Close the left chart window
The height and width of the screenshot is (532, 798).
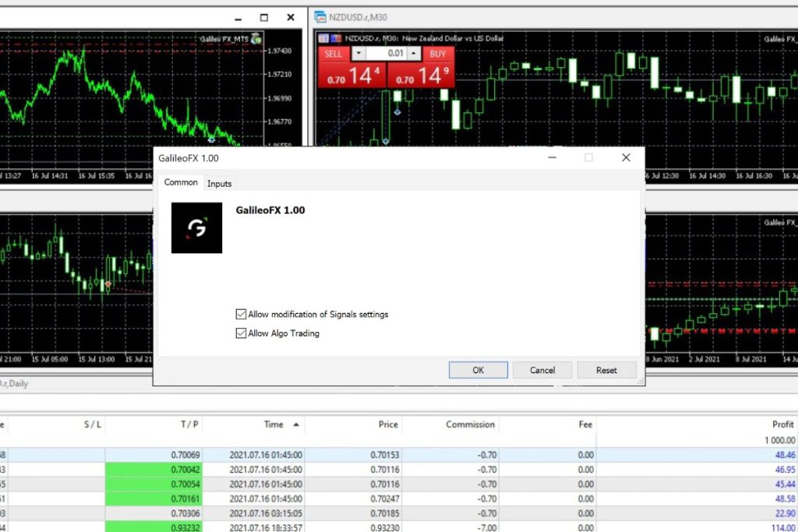291,17
